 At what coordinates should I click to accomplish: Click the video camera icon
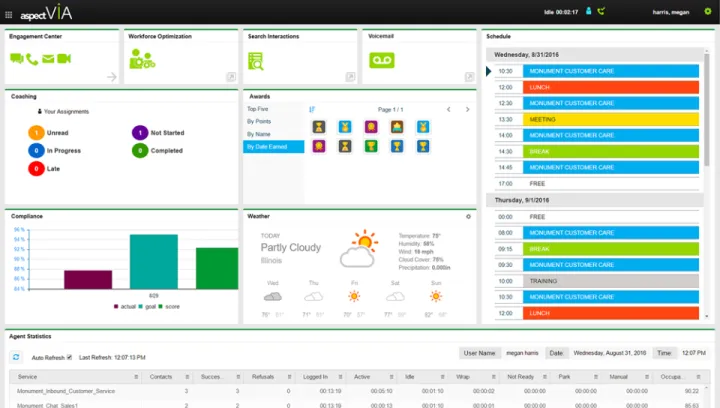pos(64,58)
